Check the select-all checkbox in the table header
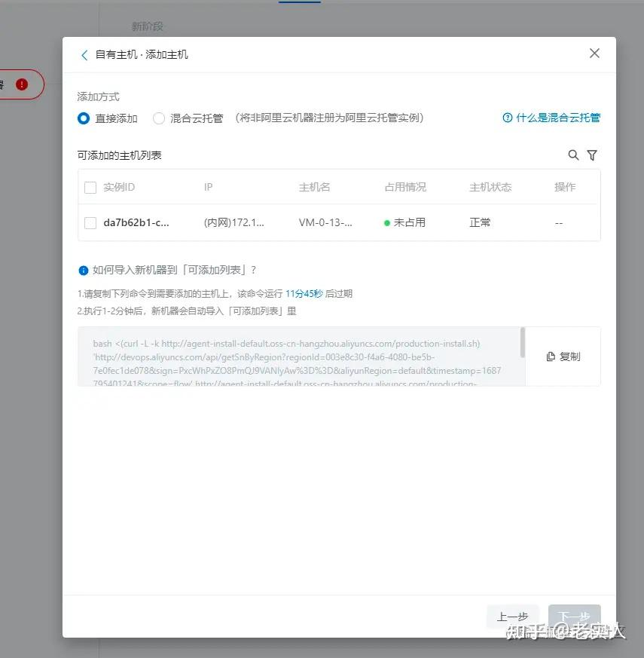The image size is (644, 658). (x=90, y=186)
